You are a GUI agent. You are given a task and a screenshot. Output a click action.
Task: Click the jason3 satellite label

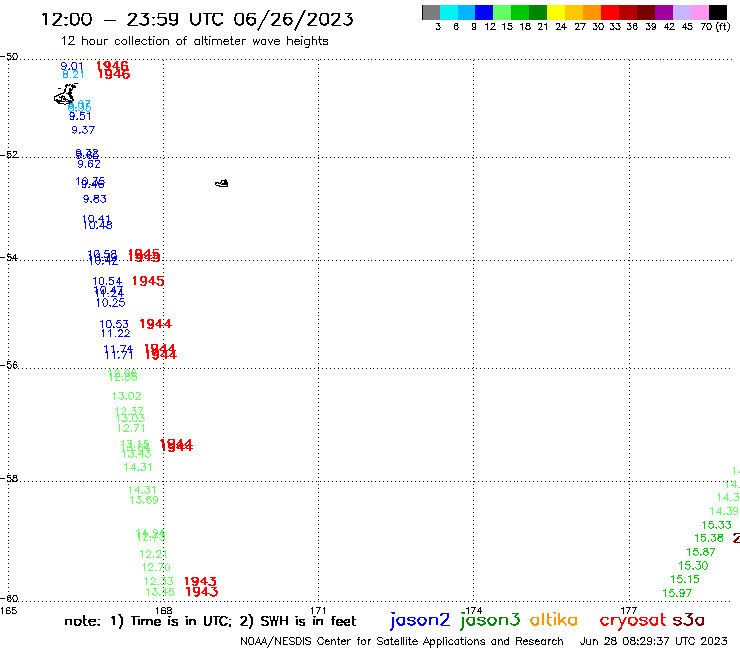(x=490, y=620)
